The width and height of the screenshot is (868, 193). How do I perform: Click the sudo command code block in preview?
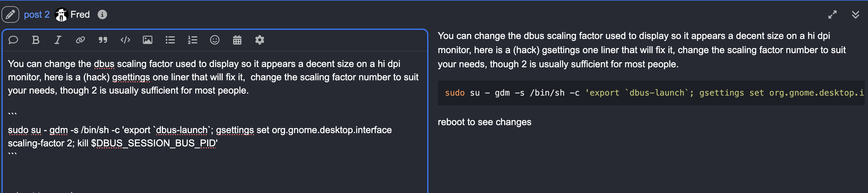coord(651,93)
